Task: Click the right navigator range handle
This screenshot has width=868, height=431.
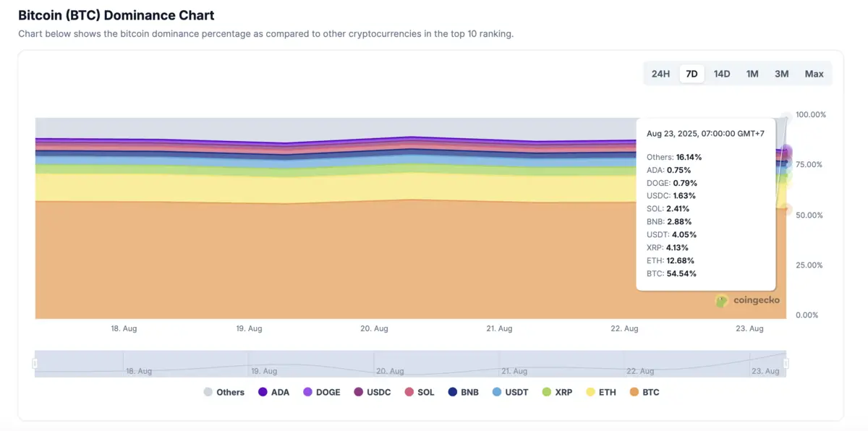Action: click(786, 364)
